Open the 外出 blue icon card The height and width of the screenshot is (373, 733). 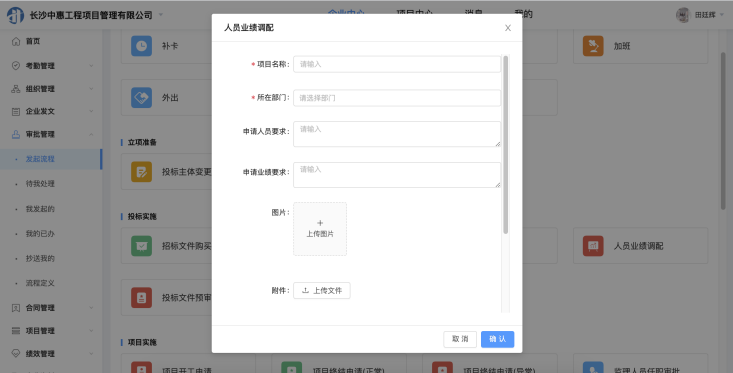[x=141, y=98]
